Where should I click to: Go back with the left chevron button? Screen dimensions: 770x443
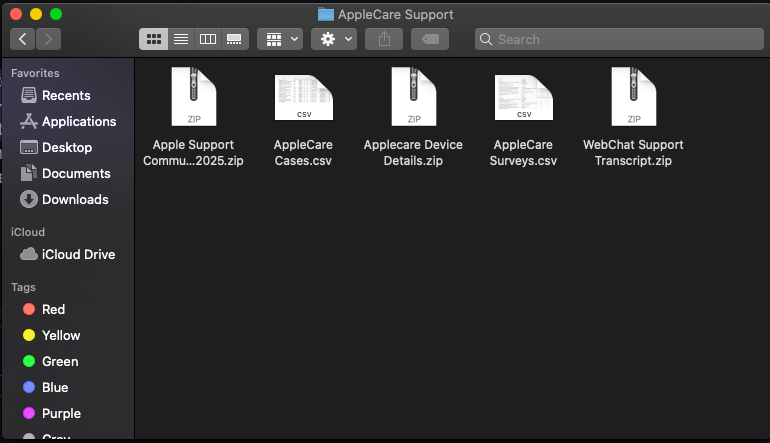23,39
